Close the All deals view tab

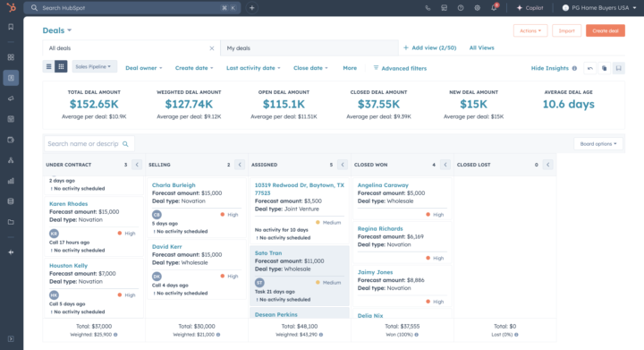(x=212, y=48)
